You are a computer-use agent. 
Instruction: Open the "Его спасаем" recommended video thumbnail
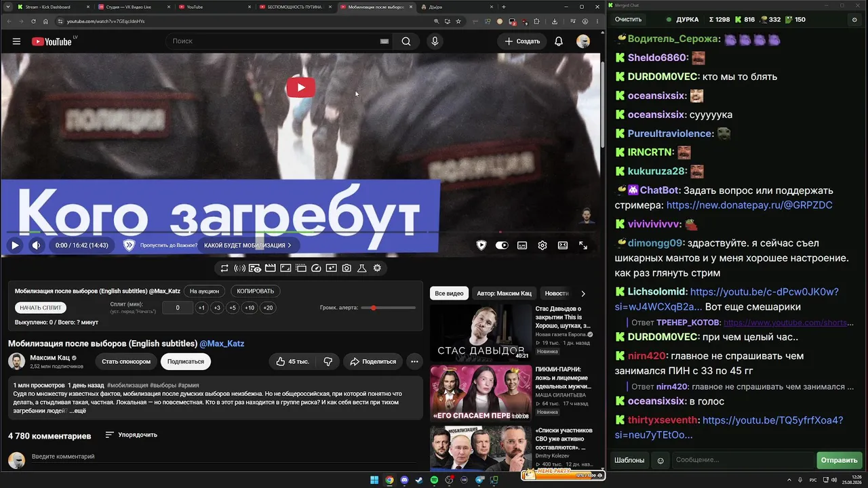[481, 393]
